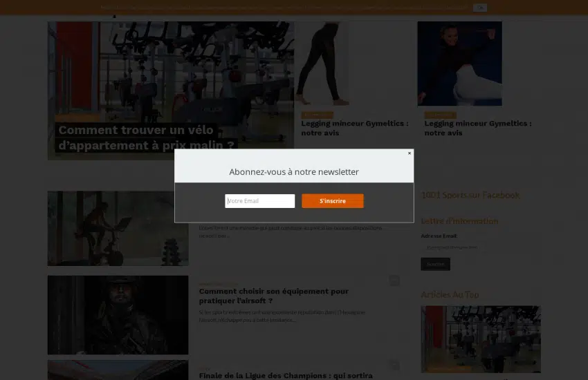Click the Articles Au Top heading
The width and height of the screenshot is (588, 380).
(x=450, y=294)
